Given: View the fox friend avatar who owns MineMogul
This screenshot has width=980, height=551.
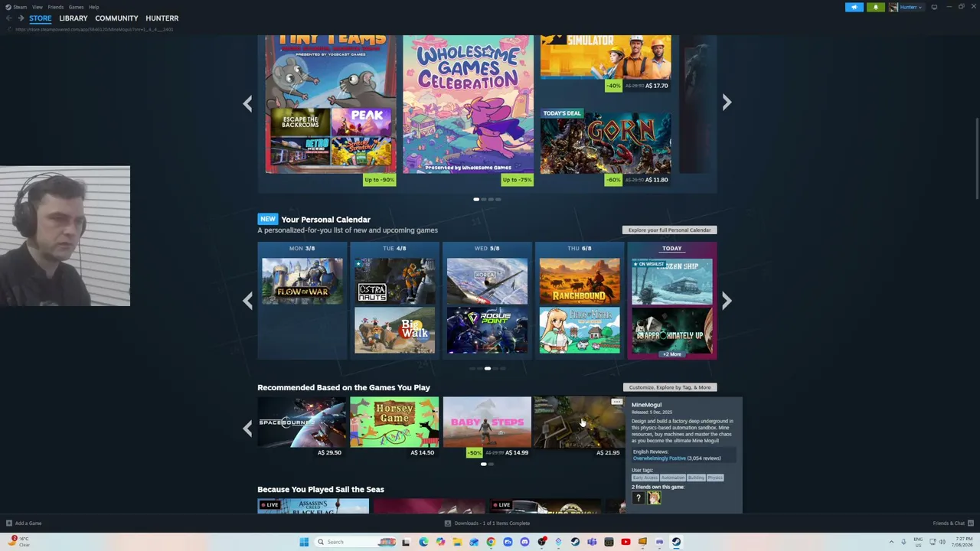Looking at the screenshot, I should point(655,498).
